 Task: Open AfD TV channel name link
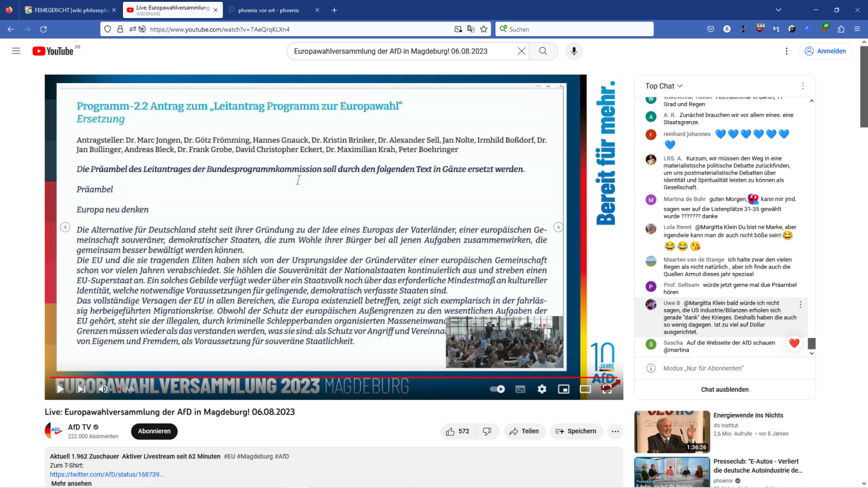(79, 427)
